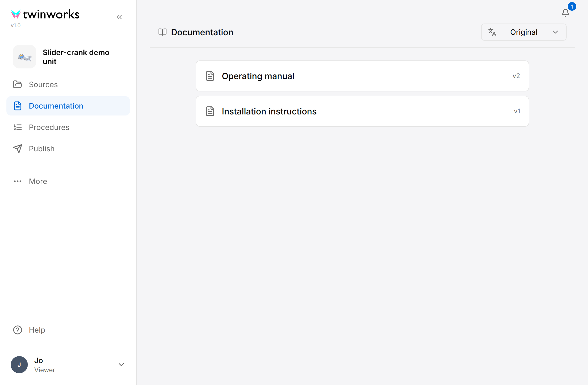Open Procedures in the sidebar

point(68,127)
